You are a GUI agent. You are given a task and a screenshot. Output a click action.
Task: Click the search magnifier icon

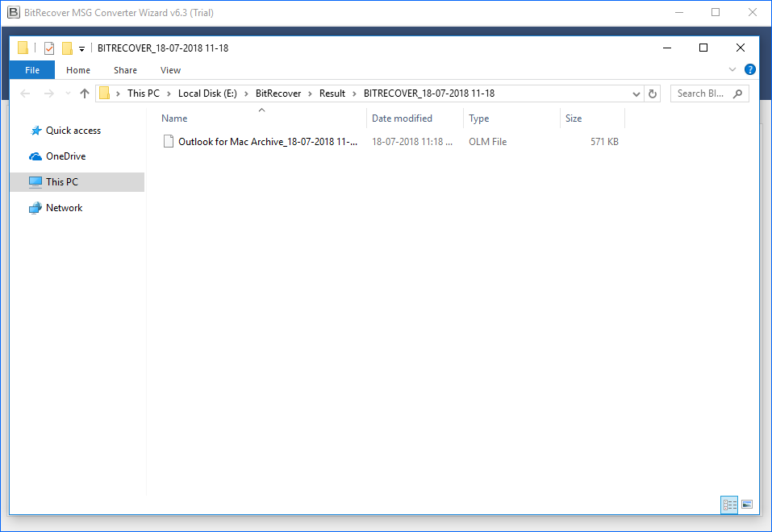[737, 94]
